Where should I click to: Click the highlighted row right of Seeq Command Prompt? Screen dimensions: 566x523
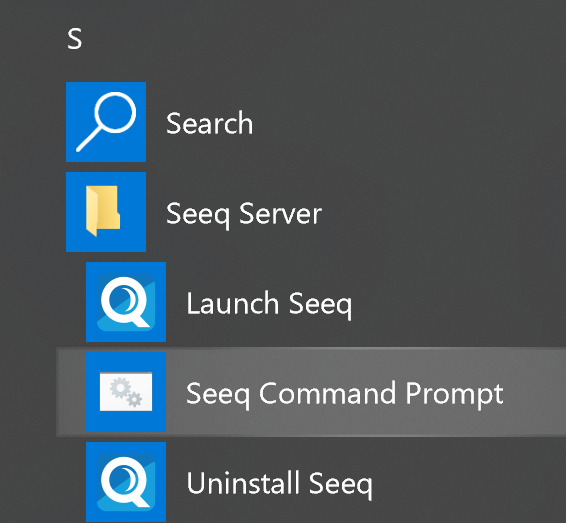coord(534,392)
